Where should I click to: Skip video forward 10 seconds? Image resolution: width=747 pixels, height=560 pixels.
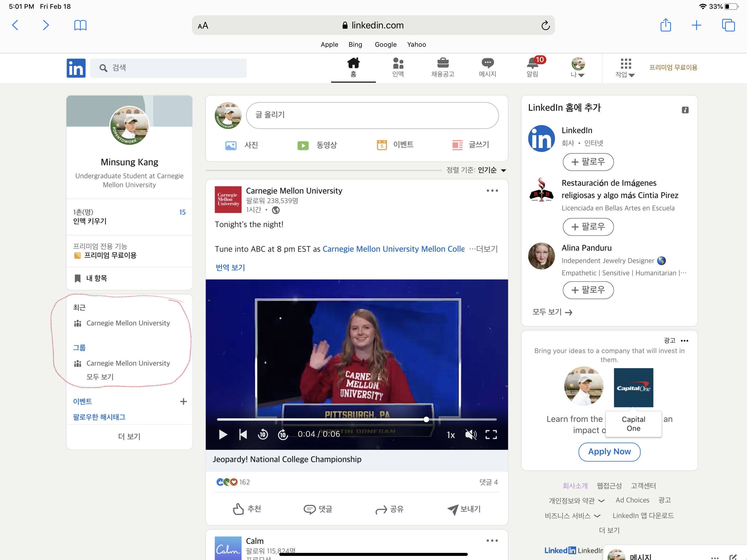(x=283, y=434)
